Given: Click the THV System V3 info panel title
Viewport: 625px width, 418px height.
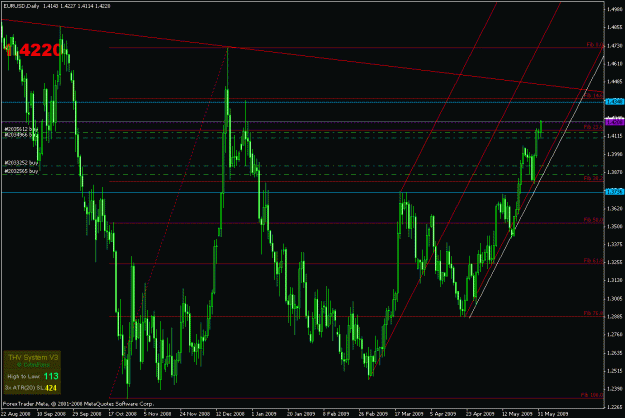Looking at the screenshot, I should click(33, 357).
